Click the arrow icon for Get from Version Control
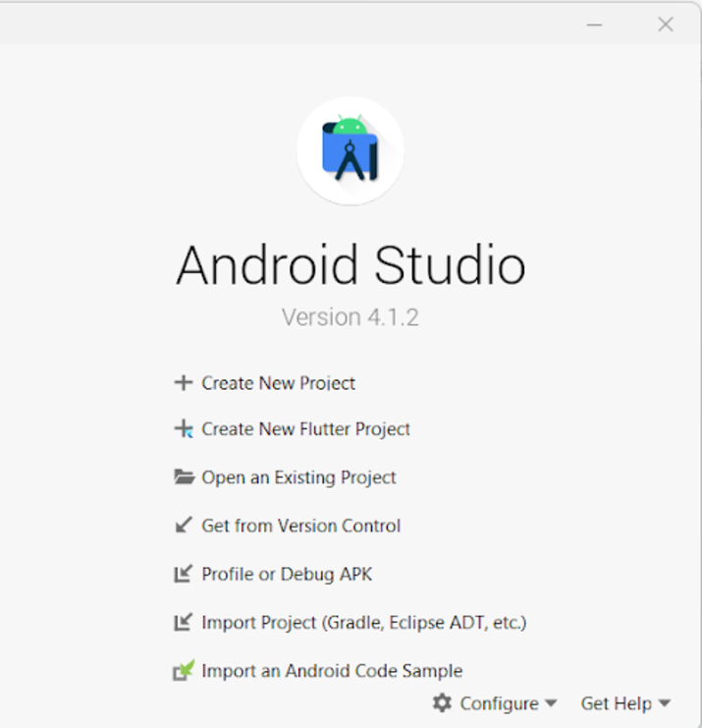 (183, 526)
